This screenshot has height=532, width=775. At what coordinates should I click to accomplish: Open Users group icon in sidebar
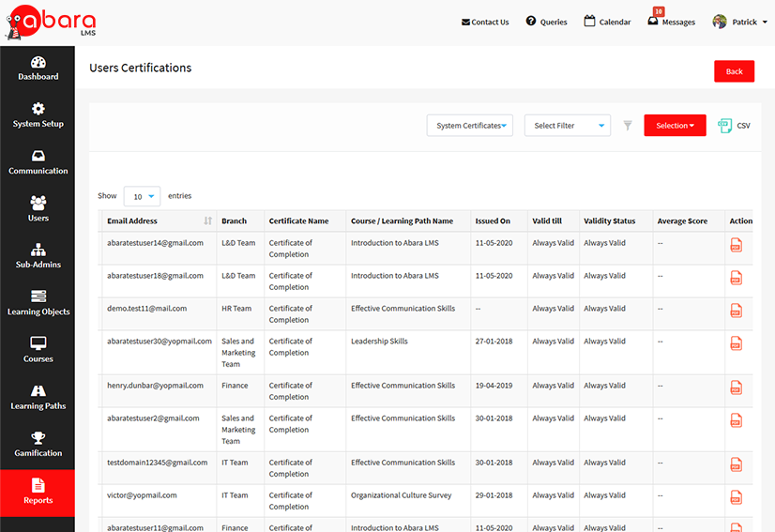[x=38, y=203]
